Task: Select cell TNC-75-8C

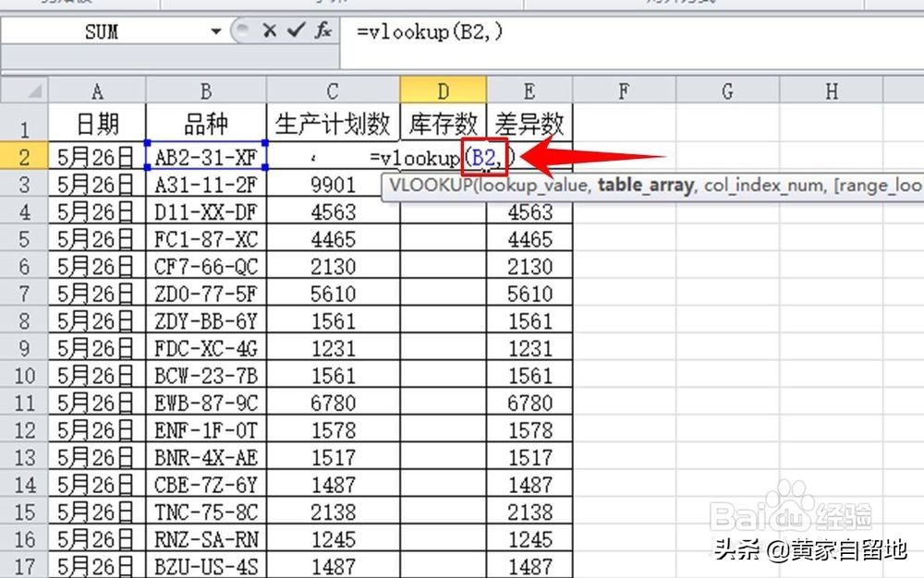Action: (x=206, y=512)
